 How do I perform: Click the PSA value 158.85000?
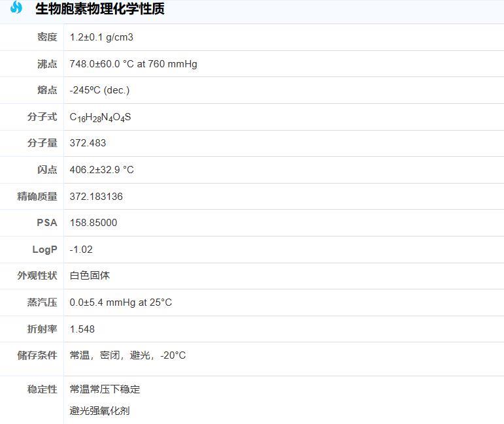tap(93, 223)
